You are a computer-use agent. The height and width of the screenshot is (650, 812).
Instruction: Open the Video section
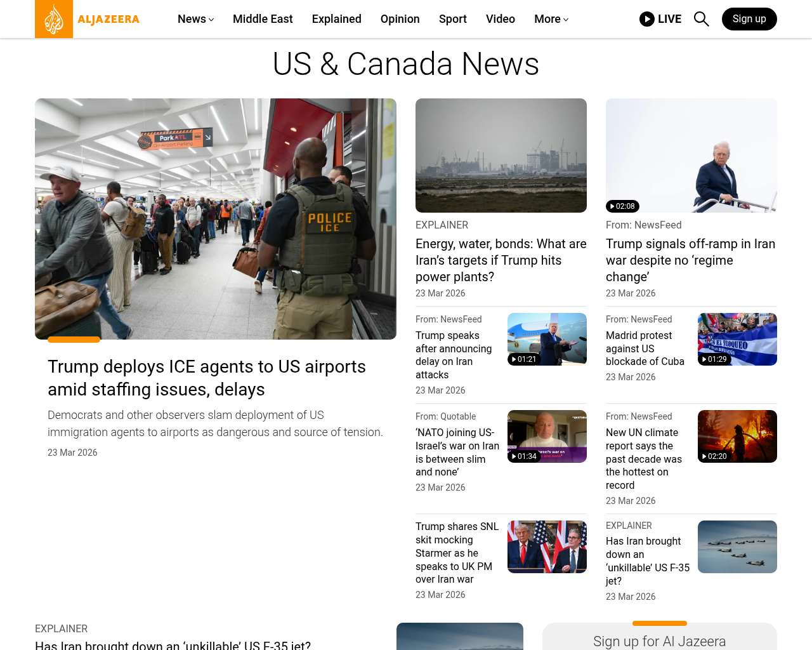(501, 19)
